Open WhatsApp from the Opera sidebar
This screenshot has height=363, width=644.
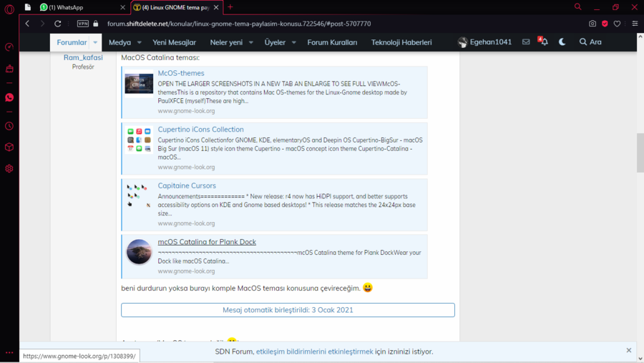[x=9, y=97]
